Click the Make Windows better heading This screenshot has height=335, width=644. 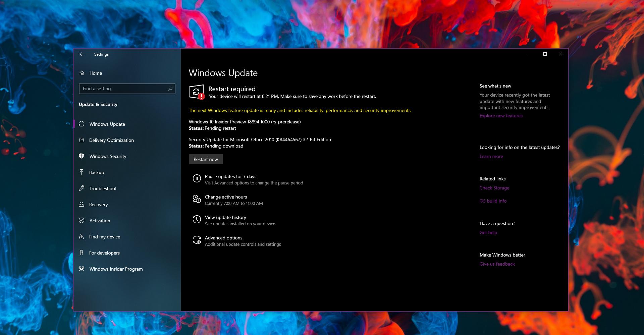pyautogui.click(x=502, y=255)
